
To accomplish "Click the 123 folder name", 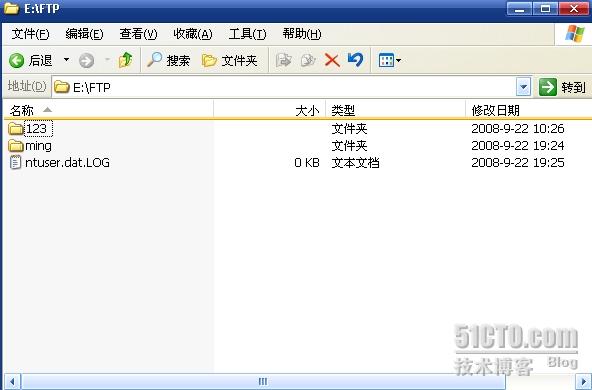I will pos(38,129).
